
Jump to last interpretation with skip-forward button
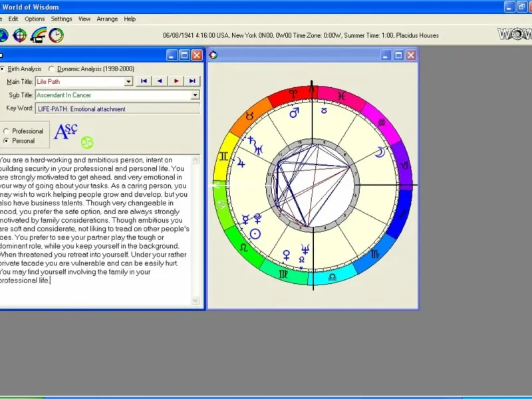(192, 81)
